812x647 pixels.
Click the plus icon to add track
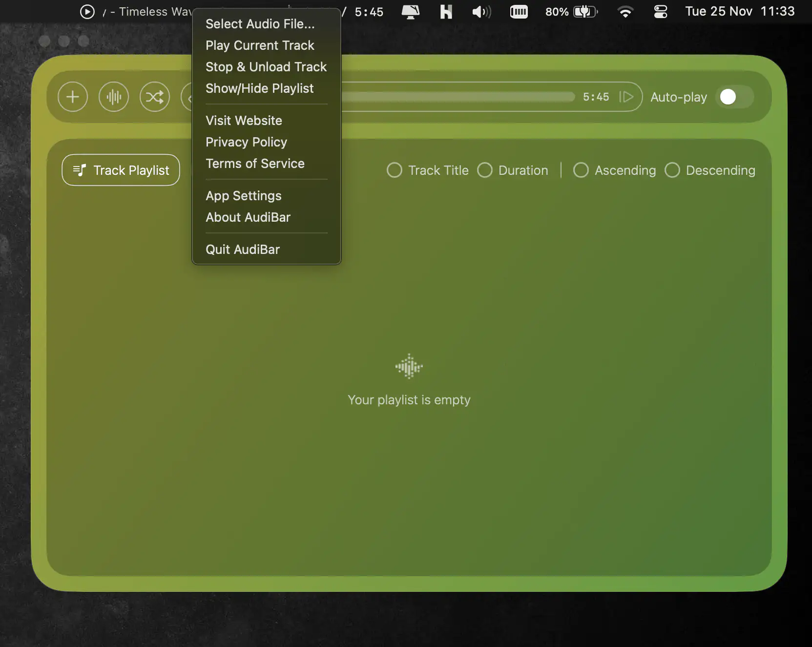(x=73, y=97)
